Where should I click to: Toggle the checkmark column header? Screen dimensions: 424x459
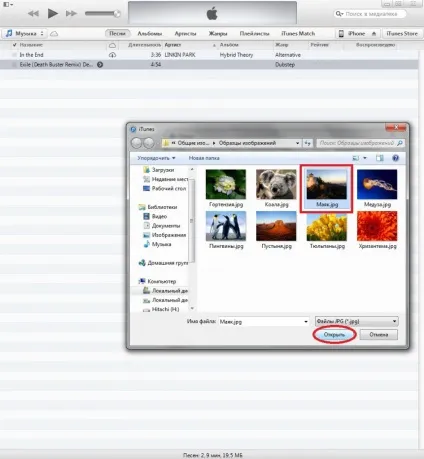[14, 45]
